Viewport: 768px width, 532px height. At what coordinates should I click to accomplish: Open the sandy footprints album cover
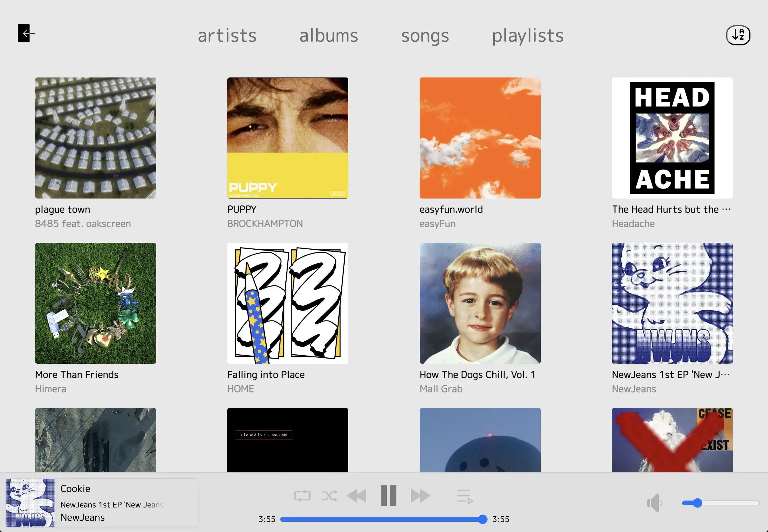point(95,440)
